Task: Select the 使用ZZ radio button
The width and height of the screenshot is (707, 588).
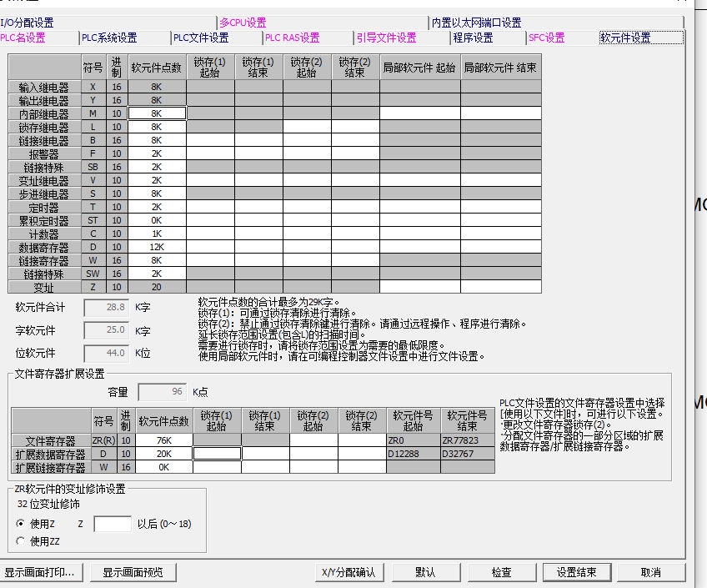Action: [22, 541]
